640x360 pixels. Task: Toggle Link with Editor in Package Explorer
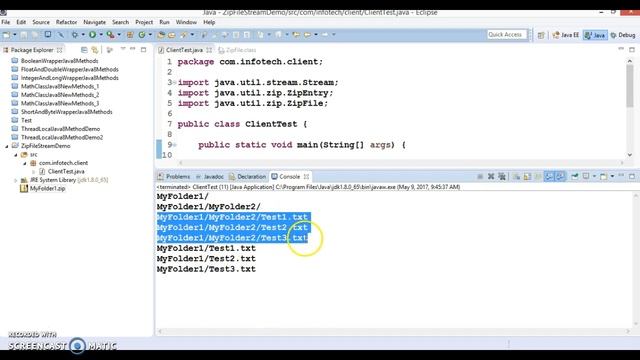coord(95,50)
